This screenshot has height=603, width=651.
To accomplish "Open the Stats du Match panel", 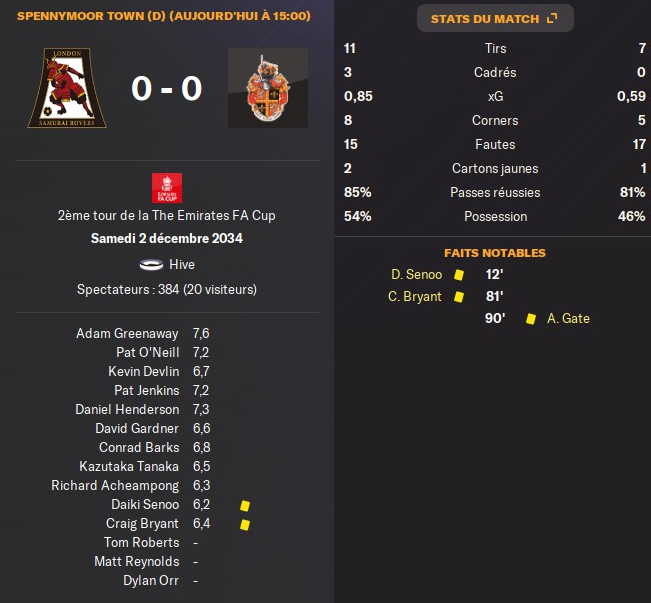I will [x=495, y=19].
